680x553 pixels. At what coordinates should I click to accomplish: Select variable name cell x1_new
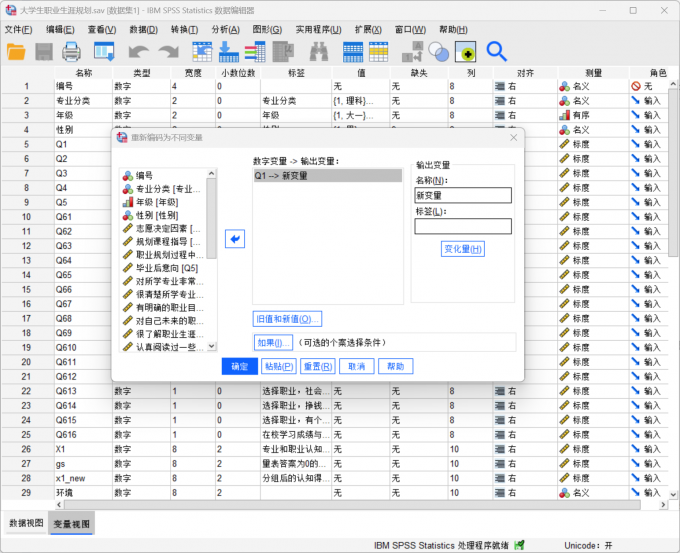pyautogui.click(x=83, y=478)
